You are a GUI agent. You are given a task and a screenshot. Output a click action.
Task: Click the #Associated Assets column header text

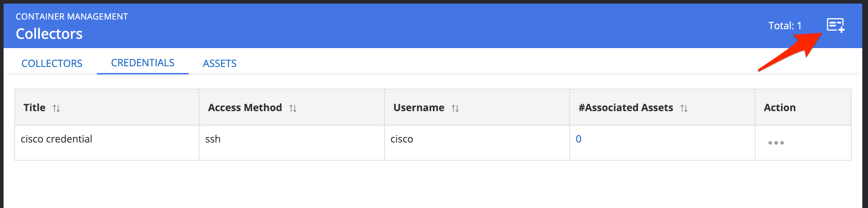tap(626, 108)
